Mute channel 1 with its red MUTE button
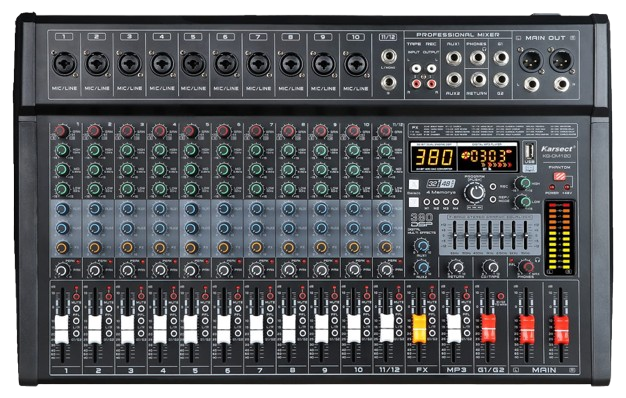 click(x=76, y=297)
